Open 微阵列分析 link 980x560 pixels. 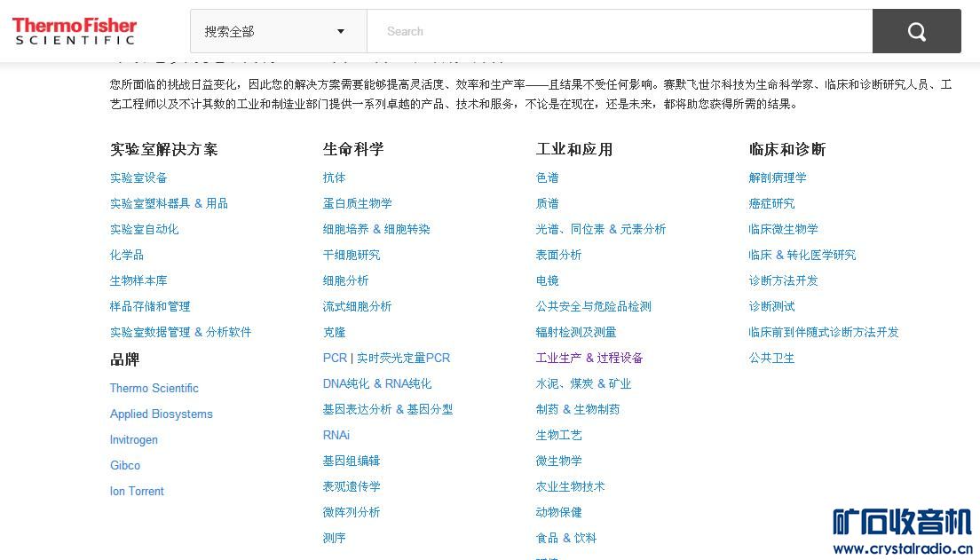click(x=352, y=512)
